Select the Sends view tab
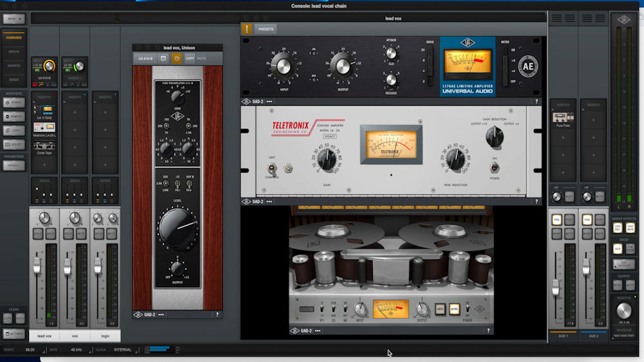 tap(14, 79)
